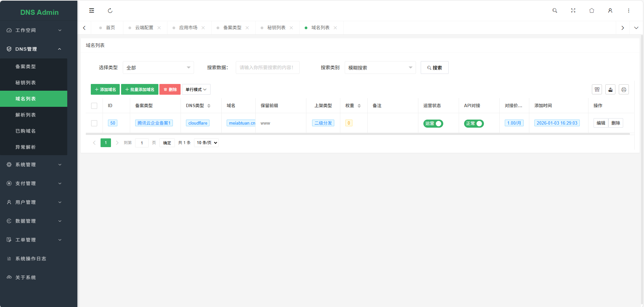The width and height of the screenshot is (644, 307).
Task: Toggle the 运营 status switch
Action: point(433,124)
